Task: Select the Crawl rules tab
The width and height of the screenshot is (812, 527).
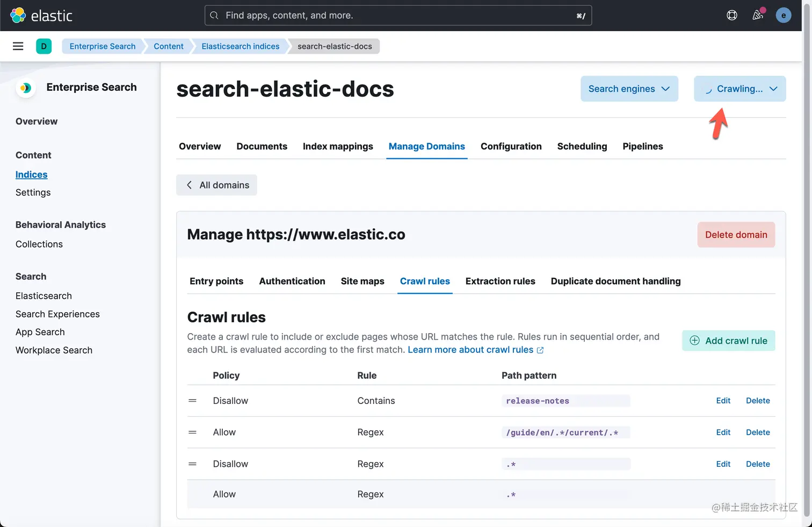Action: (425, 281)
